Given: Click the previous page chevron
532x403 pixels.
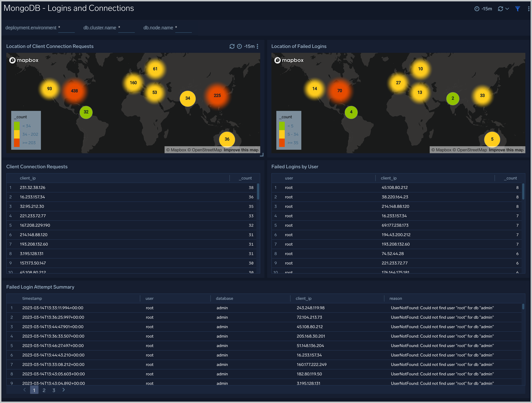Looking at the screenshot, I should point(24,390).
